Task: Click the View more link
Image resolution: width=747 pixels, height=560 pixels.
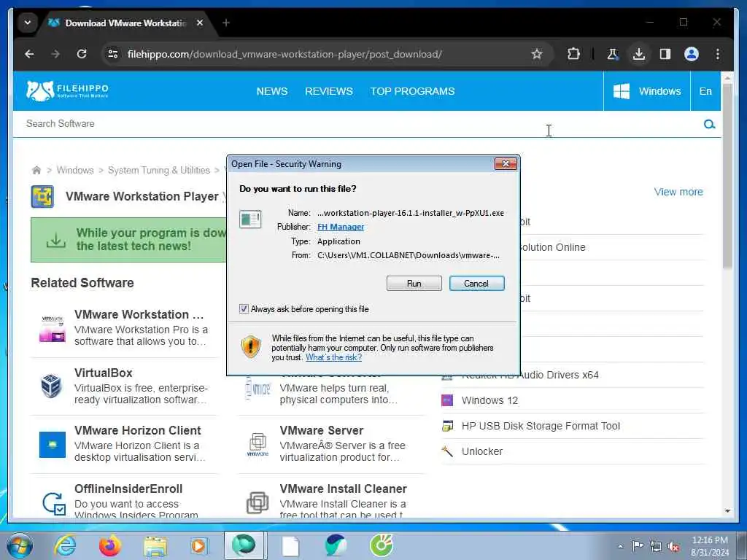Action: [678, 192]
